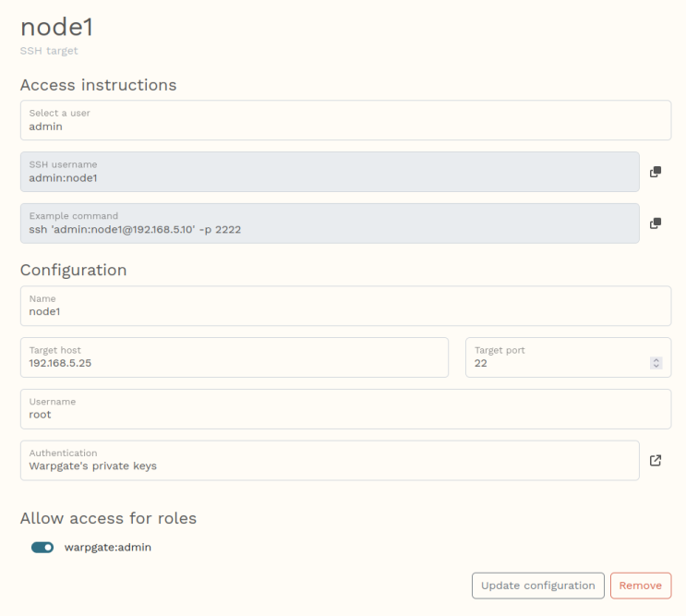The image size is (686, 616).
Task: Click the Allow access for roles heading
Action: click(x=108, y=518)
